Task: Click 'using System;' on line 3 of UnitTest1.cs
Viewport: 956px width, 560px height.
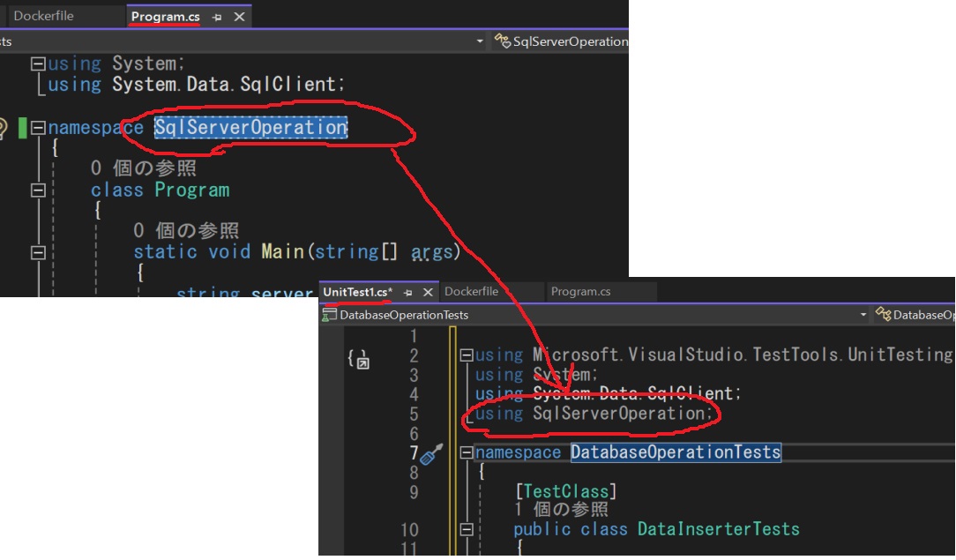Action: point(536,374)
